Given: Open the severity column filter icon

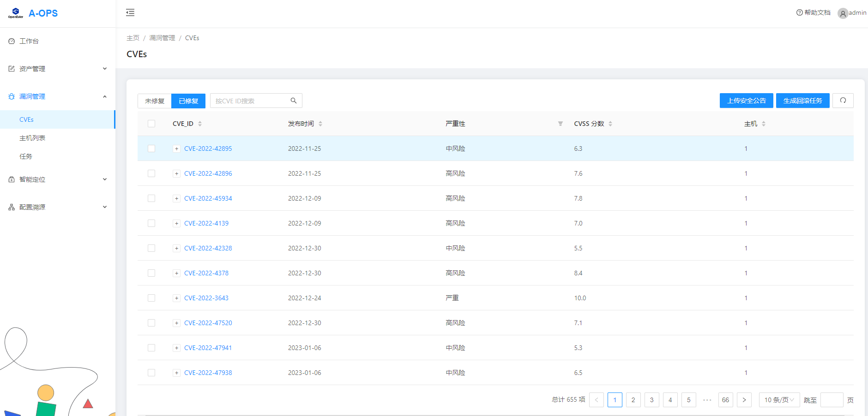Looking at the screenshot, I should (560, 124).
